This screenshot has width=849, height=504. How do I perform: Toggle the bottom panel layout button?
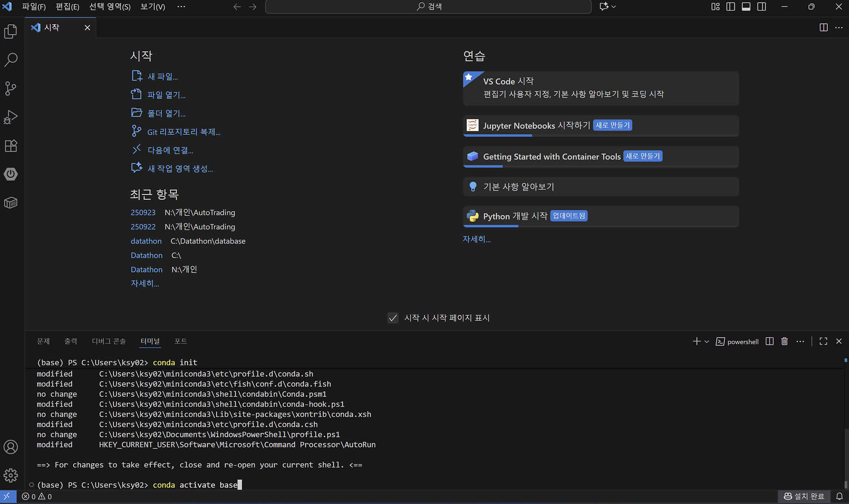tap(746, 7)
